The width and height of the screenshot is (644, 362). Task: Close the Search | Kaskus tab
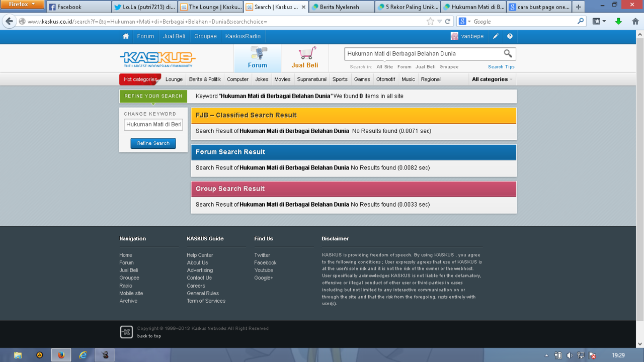click(303, 7)
